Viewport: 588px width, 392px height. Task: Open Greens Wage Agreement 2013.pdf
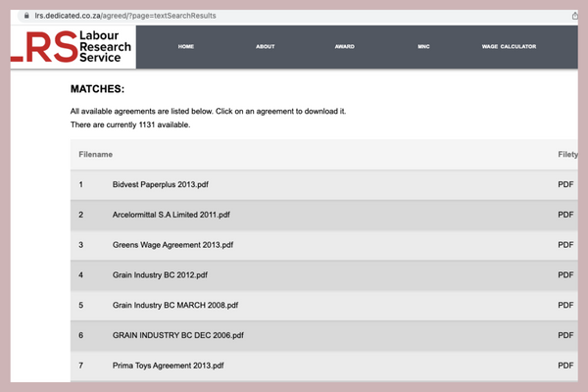172,245
